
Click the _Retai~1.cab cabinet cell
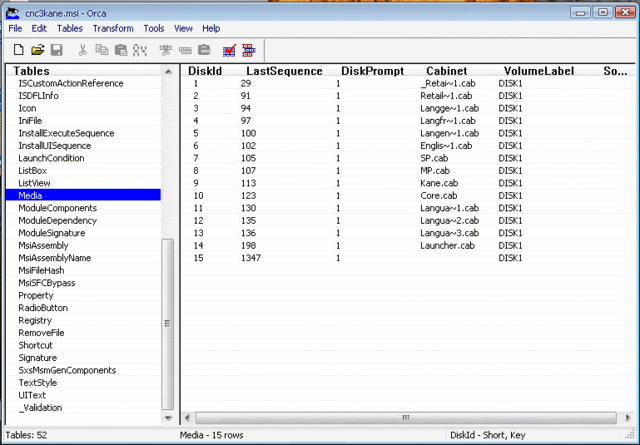point(448,83)
